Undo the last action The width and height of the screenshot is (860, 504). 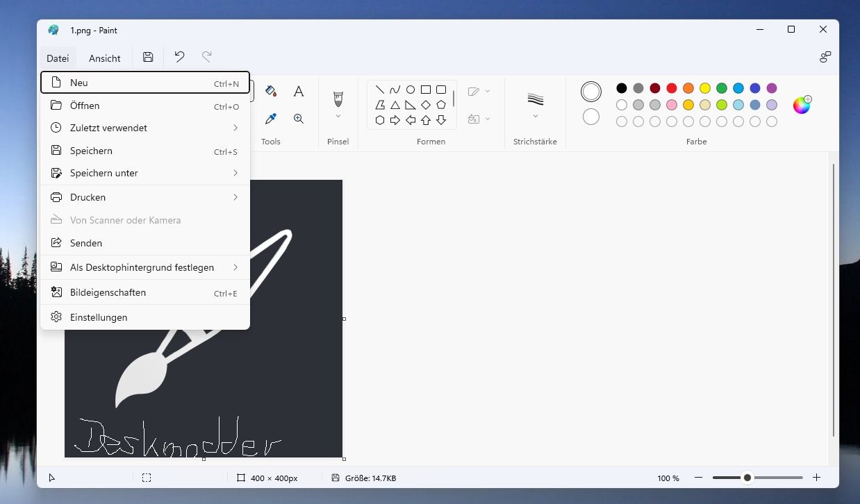click(179, 58)
